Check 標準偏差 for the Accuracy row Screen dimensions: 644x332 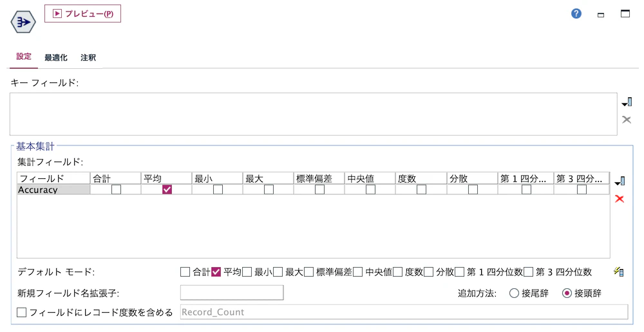pos(319,190)
